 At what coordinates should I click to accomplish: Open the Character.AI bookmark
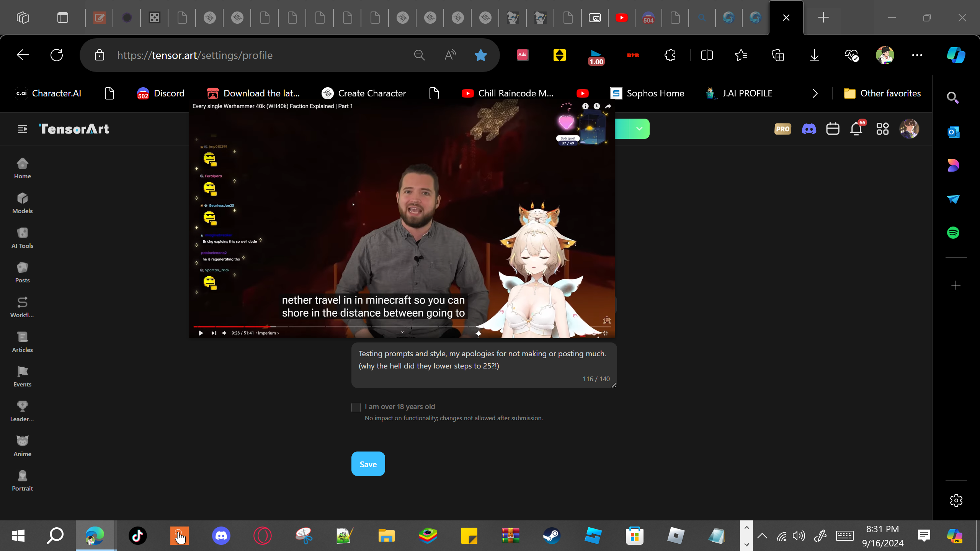pyautogui.click(x=49, y=93)
